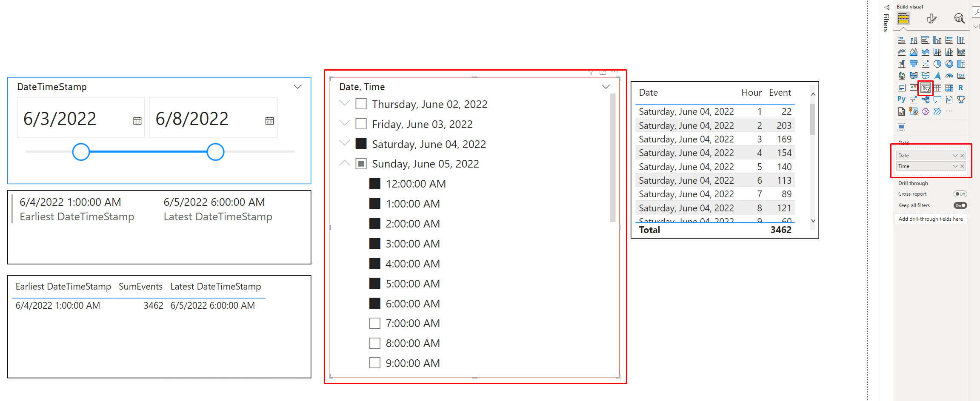Disable the Keep all filters toggle
Image resolution: width=980 pixels, height=401 pixels.
[x=960, y=205]
